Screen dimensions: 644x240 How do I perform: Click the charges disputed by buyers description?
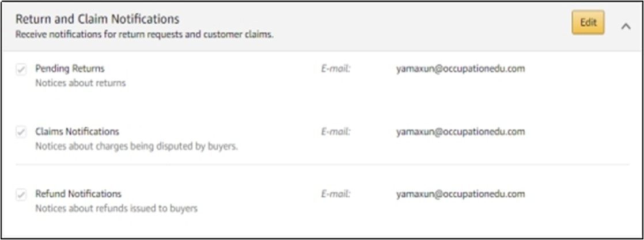point(137,146)
